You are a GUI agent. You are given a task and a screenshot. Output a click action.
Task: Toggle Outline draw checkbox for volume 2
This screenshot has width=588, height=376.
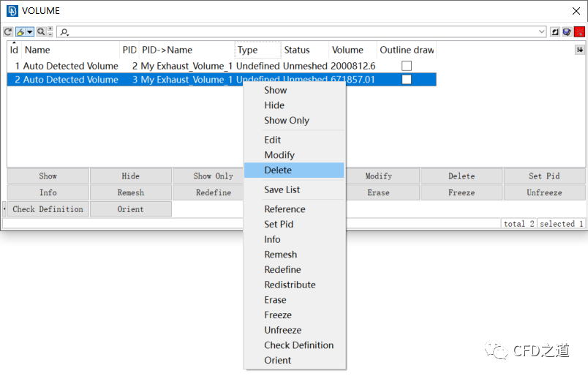coord(407,80)
